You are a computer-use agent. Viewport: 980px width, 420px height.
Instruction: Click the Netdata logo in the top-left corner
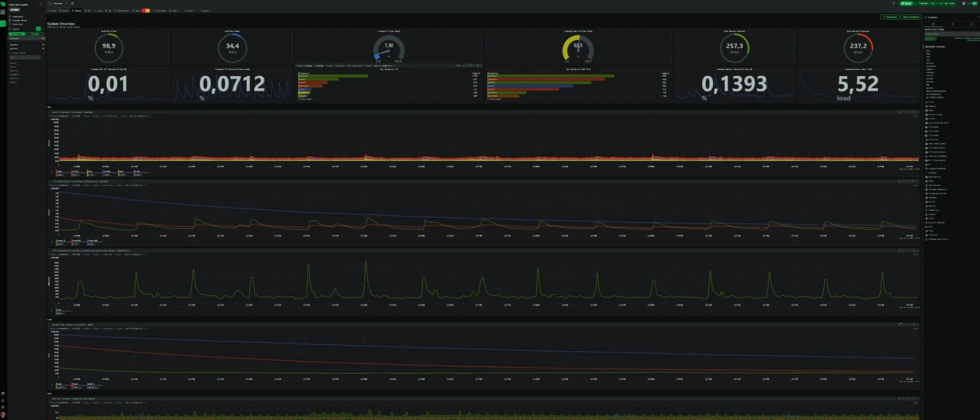pyautogui.click(x=3, y=4)
